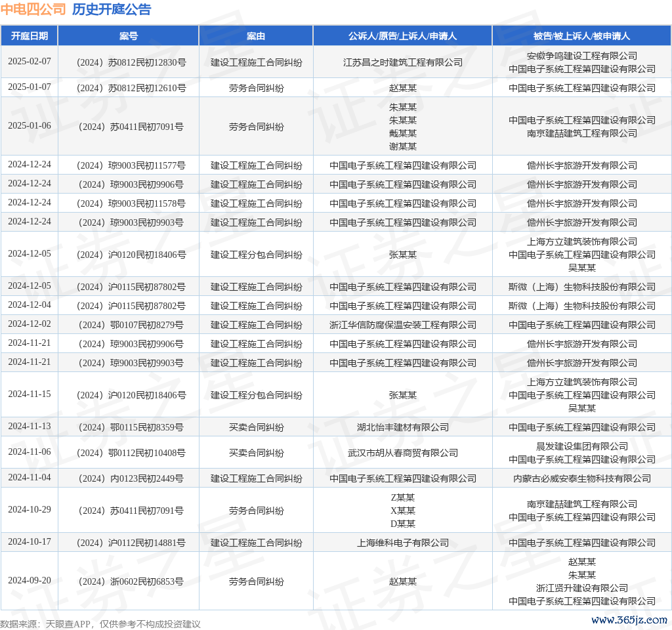Click plaintiff 武汉市胡从春商贸有限公司
The image size is (672, 630).
tap(402, 453)
